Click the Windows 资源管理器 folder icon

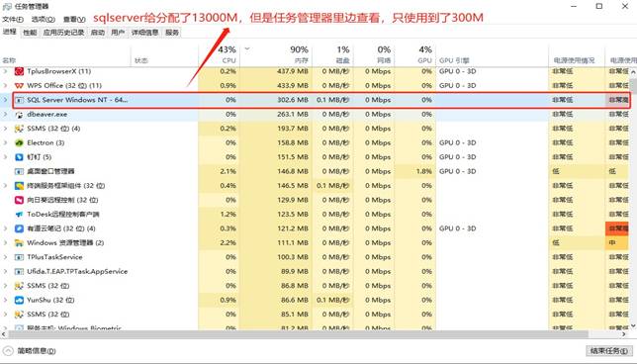(x=19, y=243)
